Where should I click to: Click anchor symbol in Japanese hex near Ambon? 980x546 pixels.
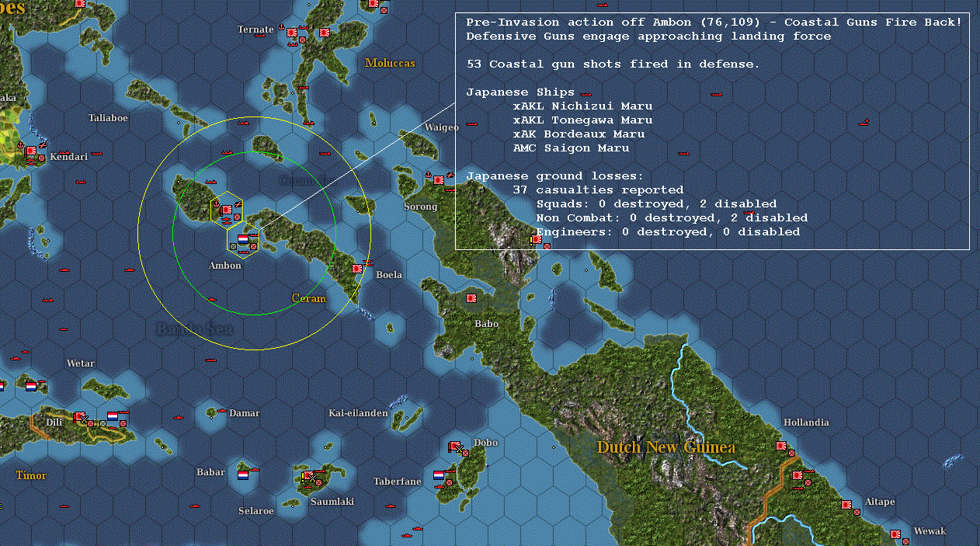tap(216, 205)
